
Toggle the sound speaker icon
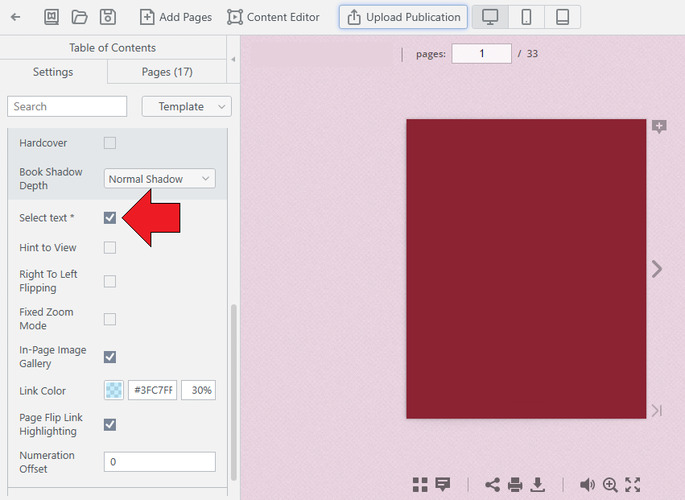(587, 484)
